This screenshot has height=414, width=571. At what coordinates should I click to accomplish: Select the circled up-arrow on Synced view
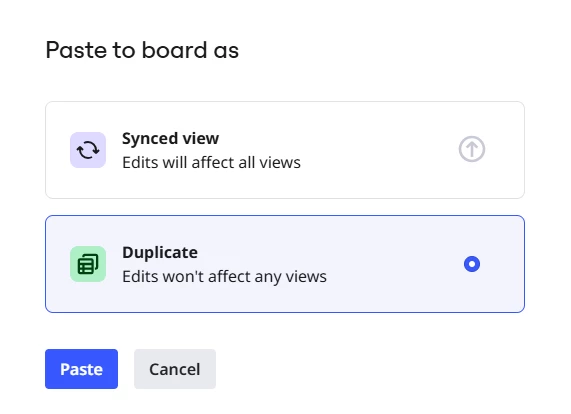point(472,149)
